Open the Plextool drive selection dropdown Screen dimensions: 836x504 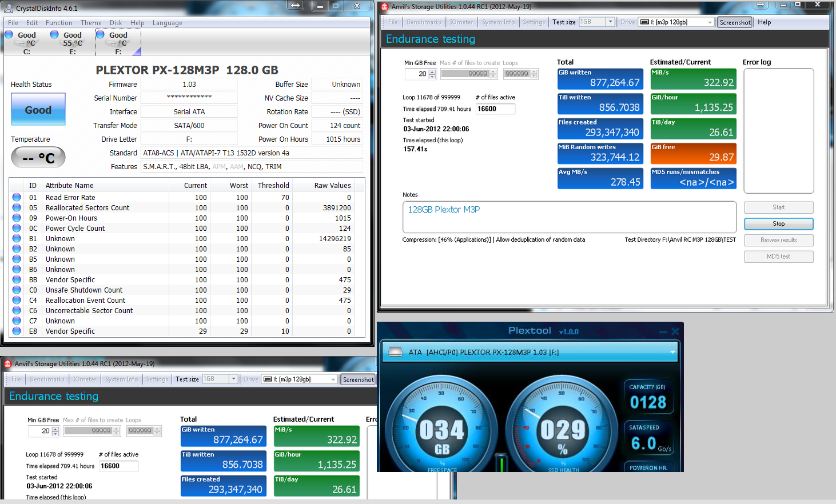673,352
